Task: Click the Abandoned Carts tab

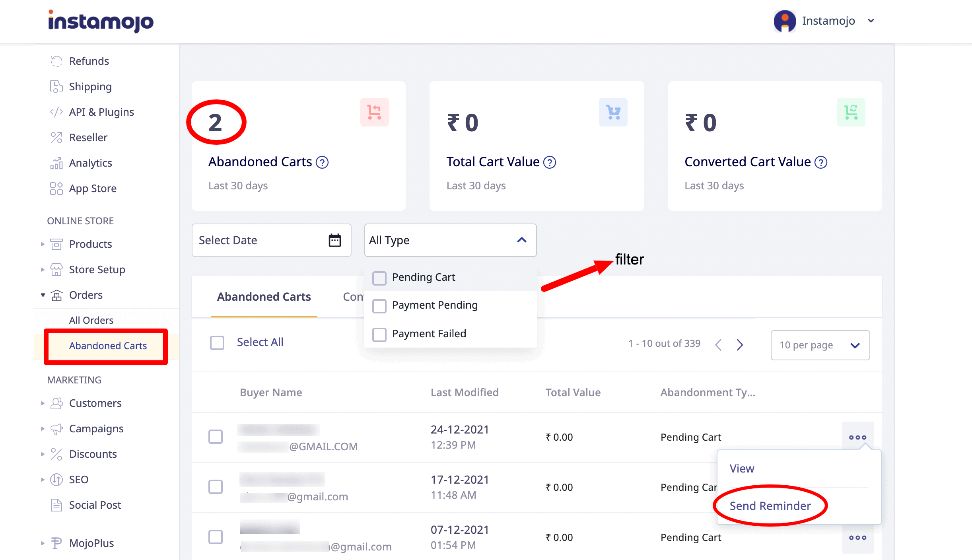Action: [264, 296]
